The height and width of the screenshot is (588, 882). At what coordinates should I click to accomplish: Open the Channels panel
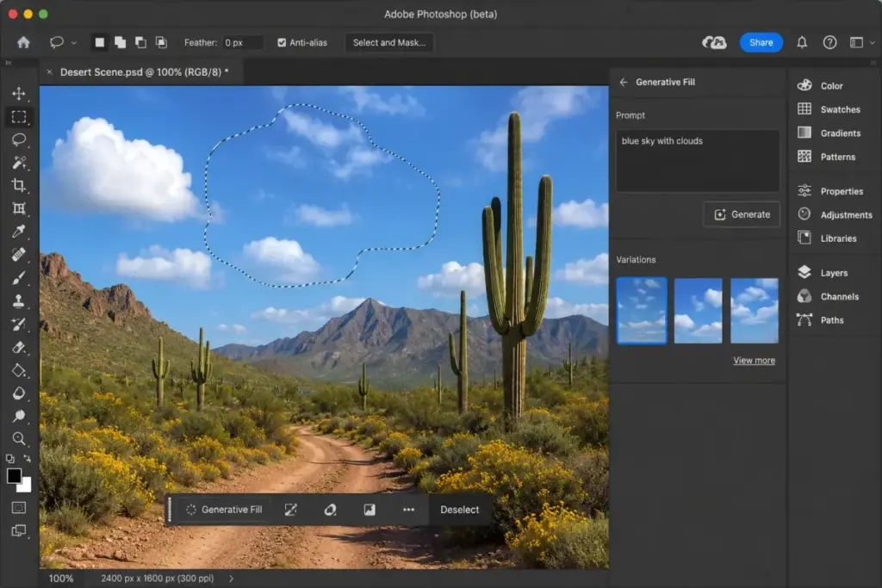tap(828, 296)
